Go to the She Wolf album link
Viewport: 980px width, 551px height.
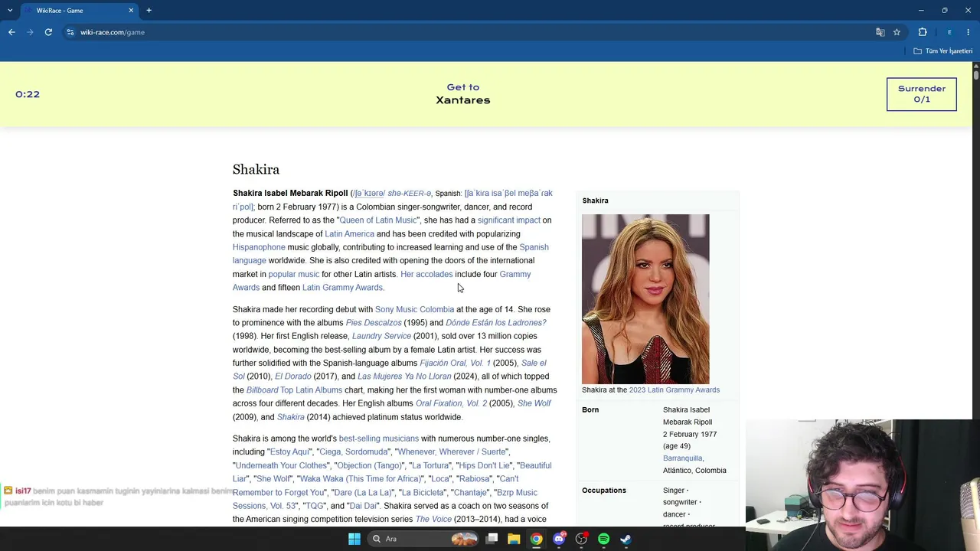tap(534, 403)
